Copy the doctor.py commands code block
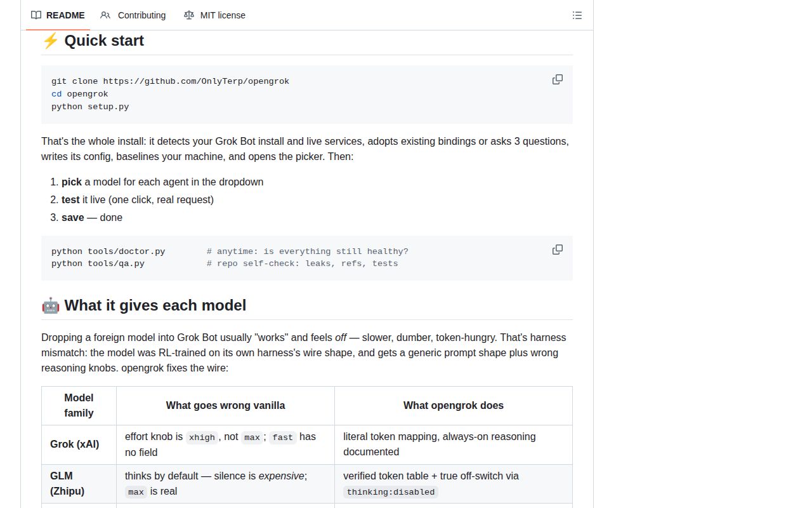 [558, 250]
